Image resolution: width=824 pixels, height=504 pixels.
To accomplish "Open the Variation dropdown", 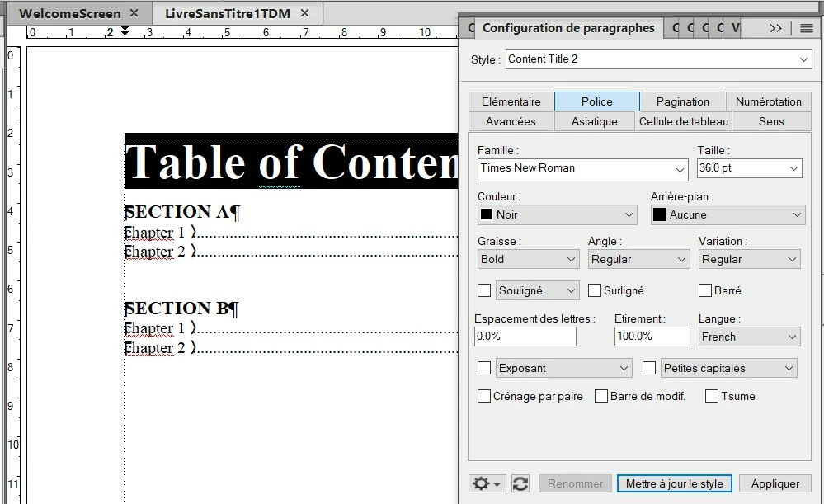I will coord(750,260).
